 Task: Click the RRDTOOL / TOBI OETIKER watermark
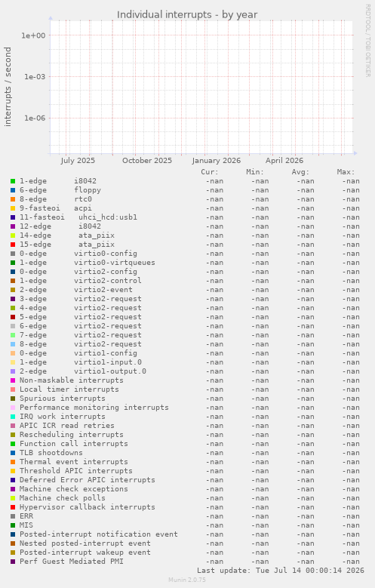pyautogui.click(x=368, y=41)
